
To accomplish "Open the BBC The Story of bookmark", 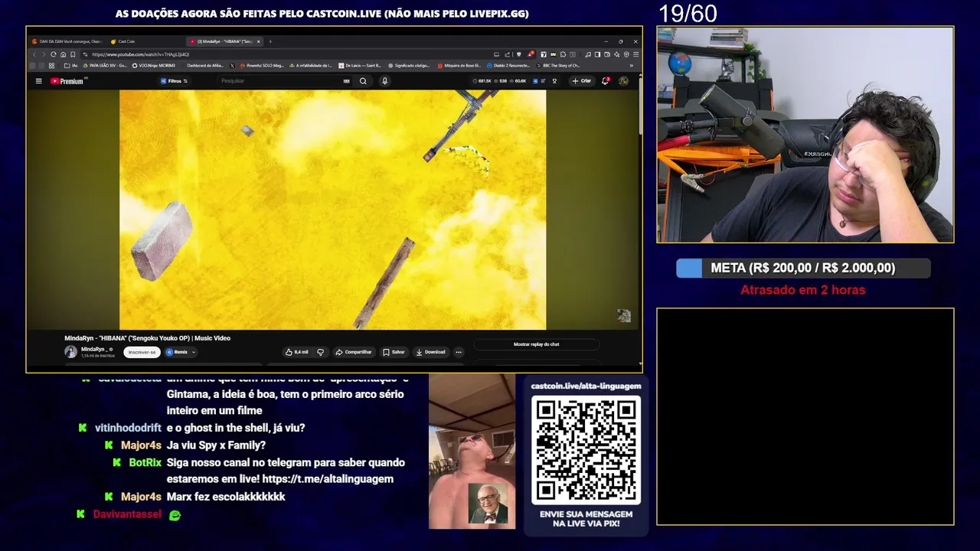I will point(557,65).
